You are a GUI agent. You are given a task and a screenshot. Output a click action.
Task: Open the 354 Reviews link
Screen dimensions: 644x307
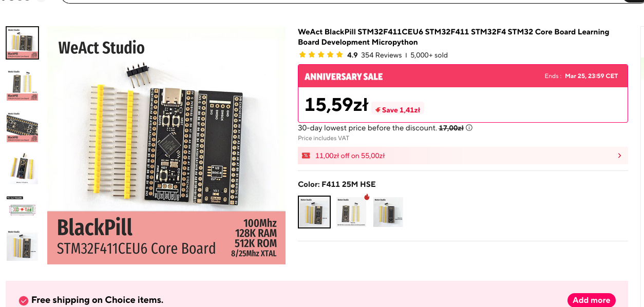(381, 55)
